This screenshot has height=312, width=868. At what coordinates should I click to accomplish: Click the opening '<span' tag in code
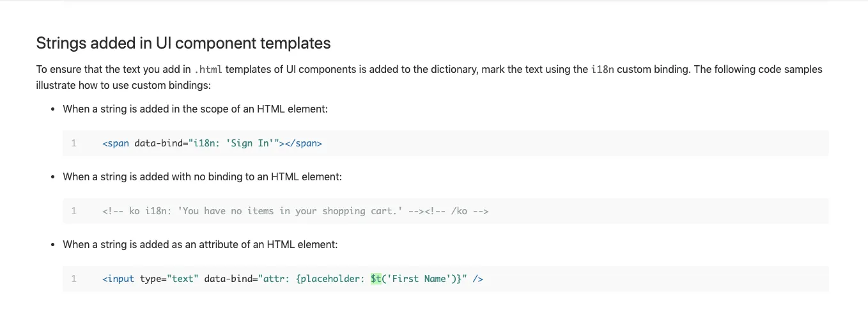116,143
